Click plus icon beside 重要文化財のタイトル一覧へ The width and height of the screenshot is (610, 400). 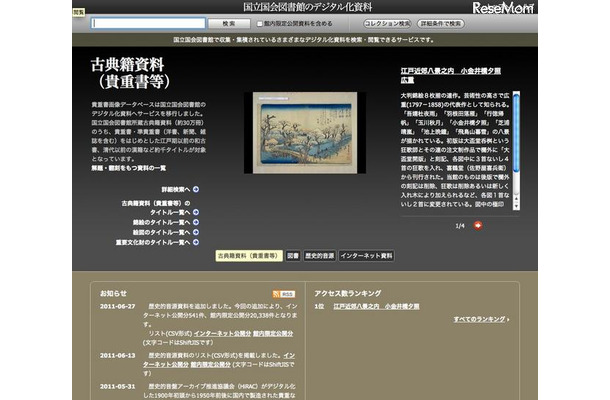pyautogui.click(x=196, y=242)
